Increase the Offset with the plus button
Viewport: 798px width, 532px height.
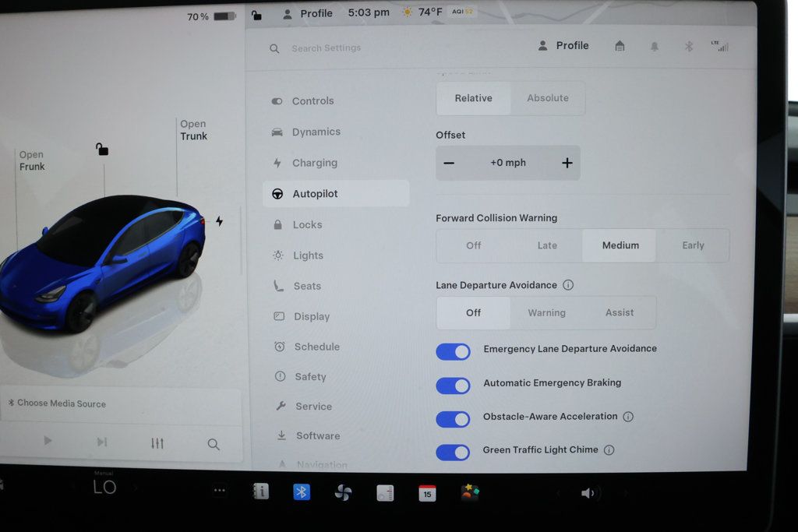pos(567,164)
